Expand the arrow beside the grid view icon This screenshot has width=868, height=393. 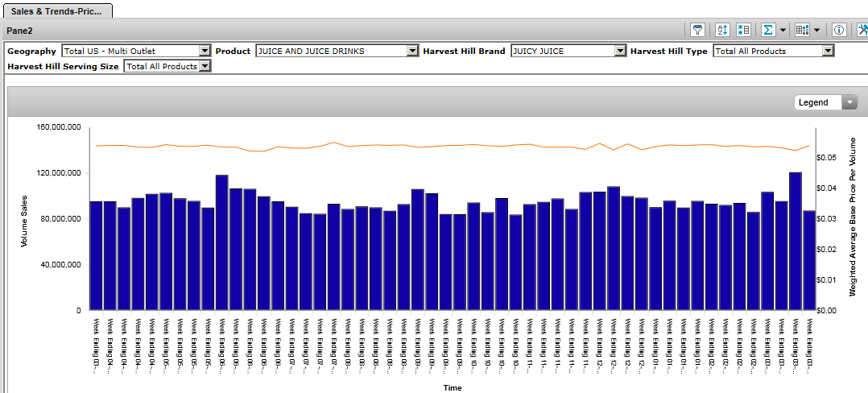(816, 30)
